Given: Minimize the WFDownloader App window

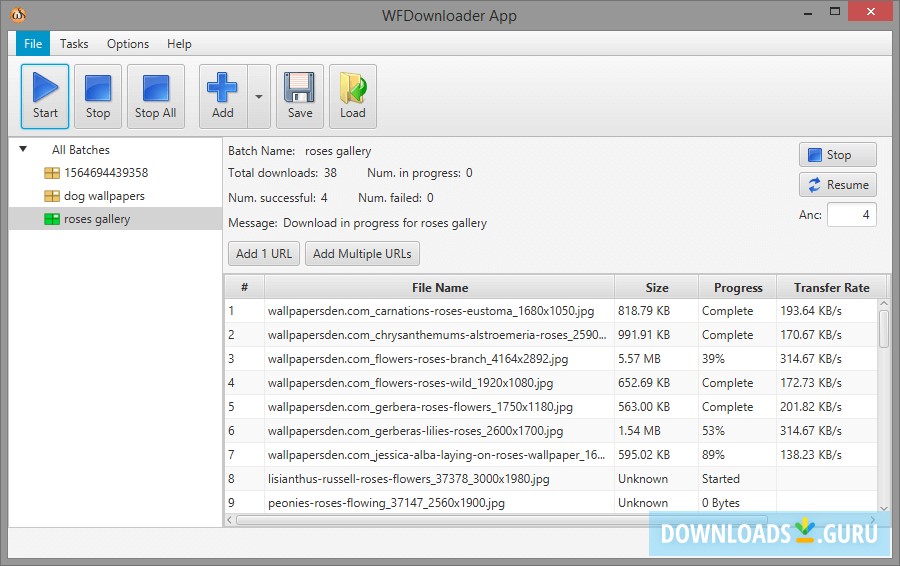Looking at the screenshot, I should click(x=808, y=13).
